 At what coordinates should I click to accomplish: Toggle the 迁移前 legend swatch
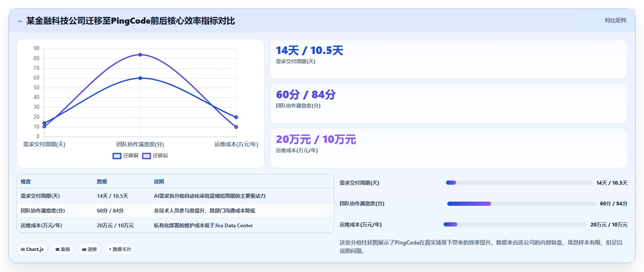117,156
